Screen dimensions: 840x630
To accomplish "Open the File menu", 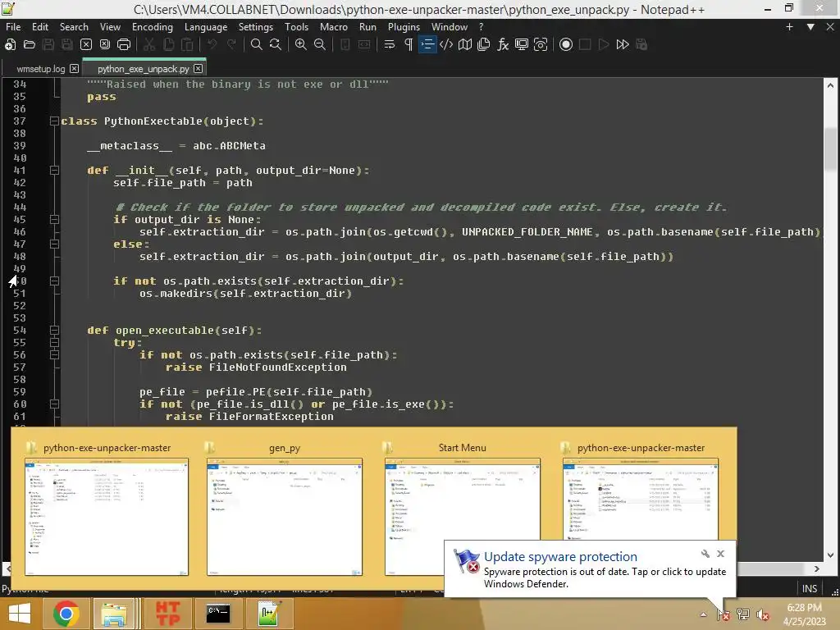I will click(x=13, y=27).
